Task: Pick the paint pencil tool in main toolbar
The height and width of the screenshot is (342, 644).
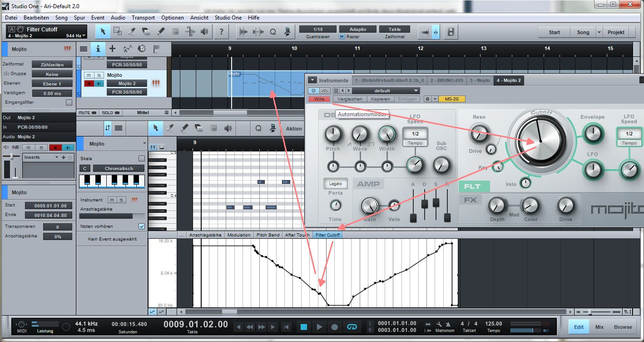Action: click(161, 31)
